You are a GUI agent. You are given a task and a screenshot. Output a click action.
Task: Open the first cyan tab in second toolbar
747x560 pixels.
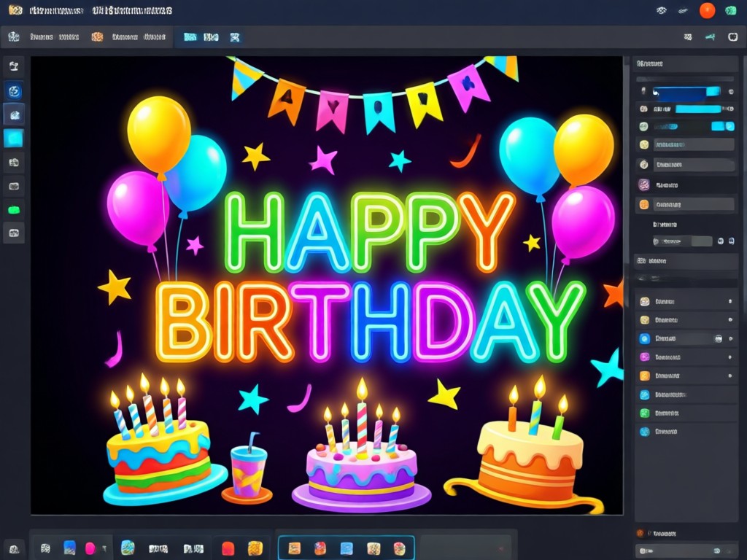(x=190, y=37)
